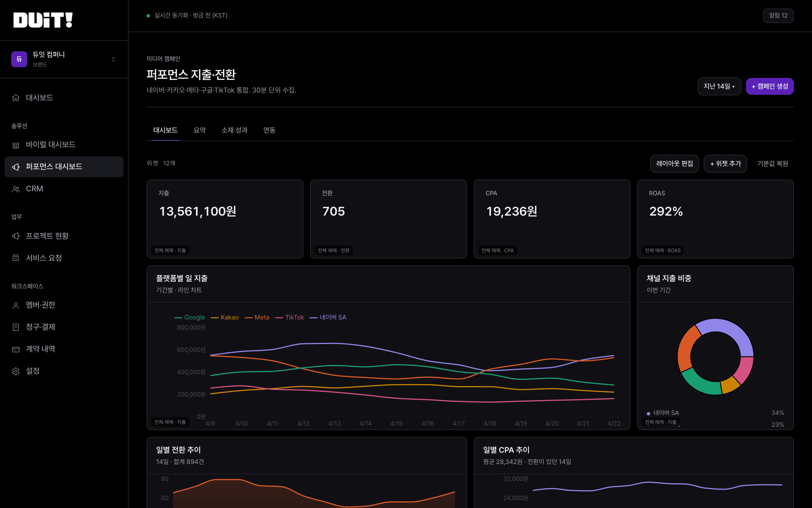
Task: Toggle the 네이버 SA series in the legend
Action: [328, 317]
